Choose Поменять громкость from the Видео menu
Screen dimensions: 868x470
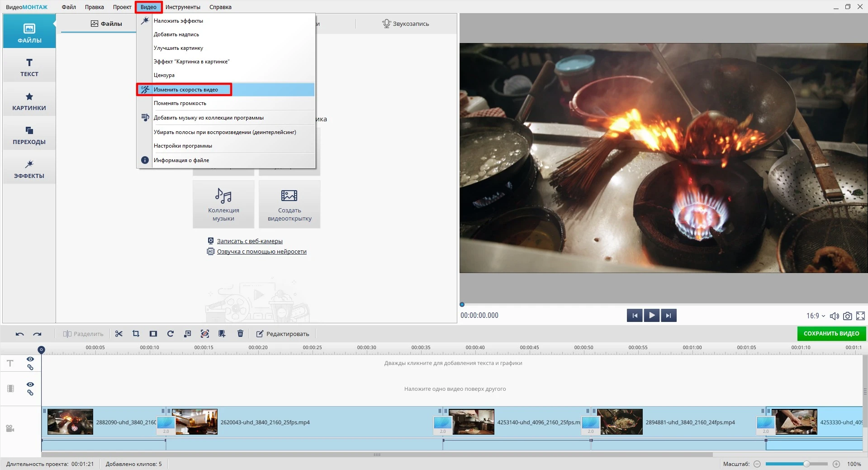point(180,103)
